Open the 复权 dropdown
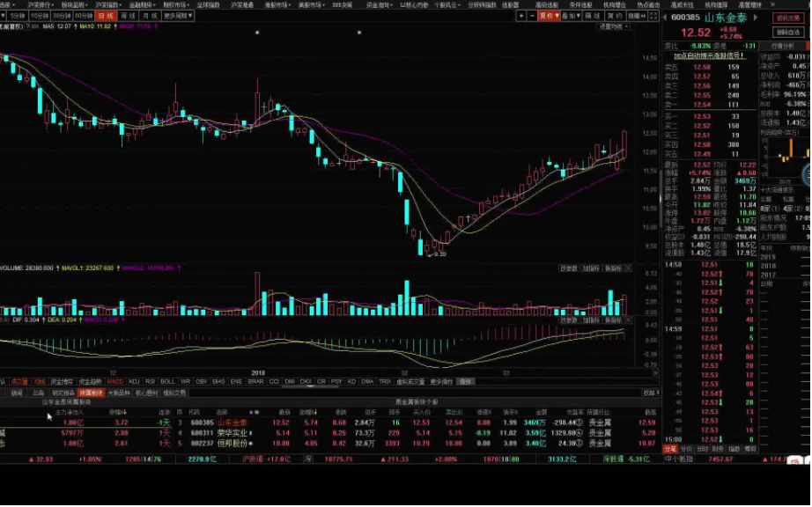This screenshot has height=507, width=812. coord(549,16)
